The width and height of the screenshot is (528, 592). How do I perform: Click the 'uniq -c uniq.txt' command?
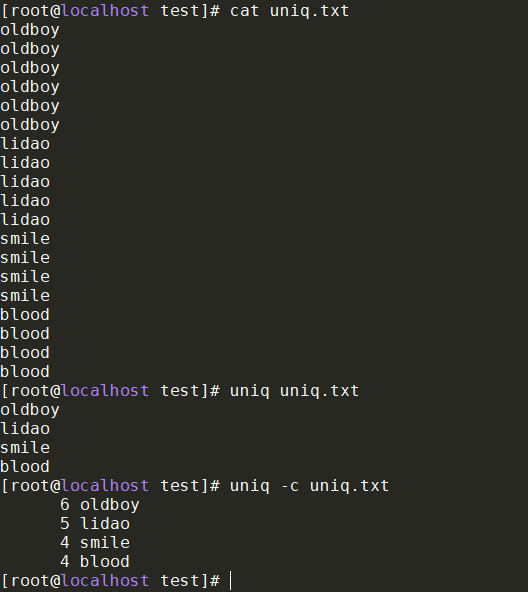coord(309,486)
